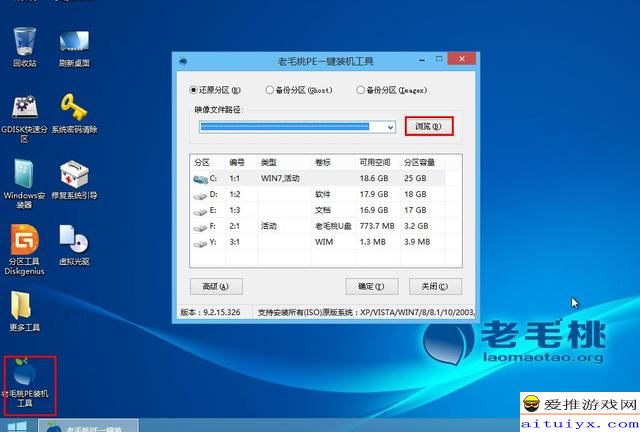Select the WIN7,活动 type cell

coord(280,178)
